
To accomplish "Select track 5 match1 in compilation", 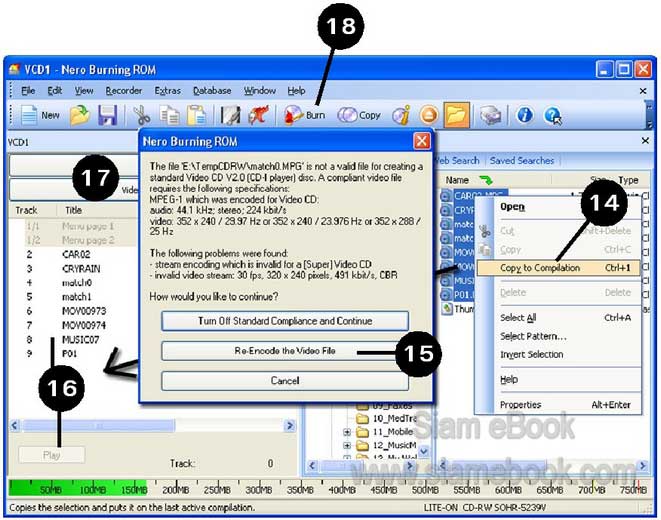I will click(x=76, y=297).
